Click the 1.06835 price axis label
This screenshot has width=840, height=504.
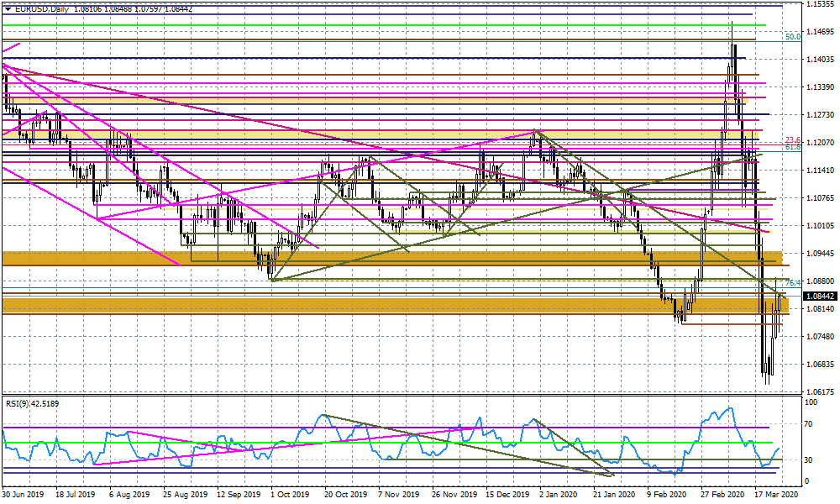pos(820,365)
